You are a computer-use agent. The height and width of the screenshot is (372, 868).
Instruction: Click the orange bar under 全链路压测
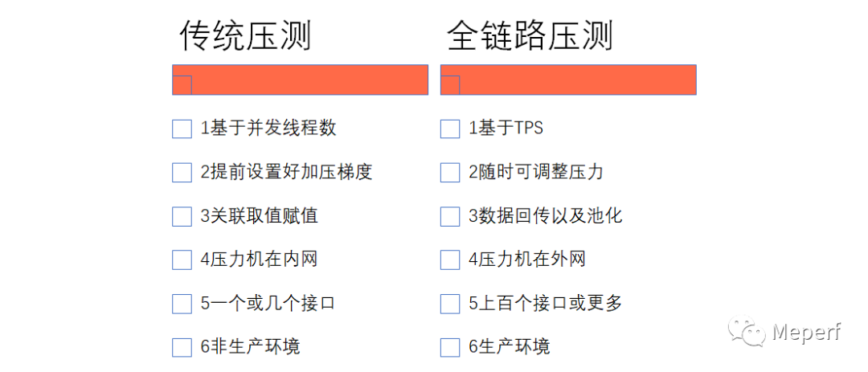577,80
